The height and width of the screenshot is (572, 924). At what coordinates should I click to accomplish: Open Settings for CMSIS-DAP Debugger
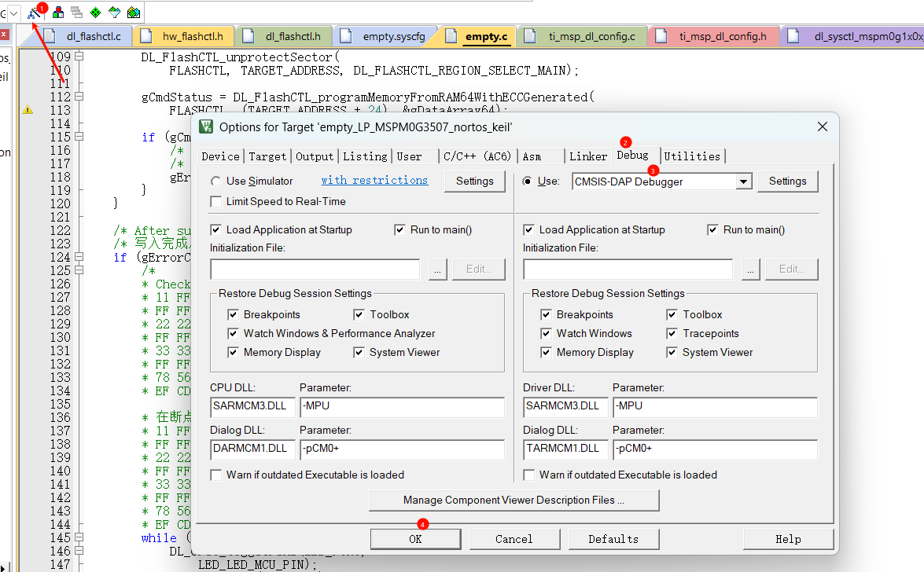tap(787, 181)
